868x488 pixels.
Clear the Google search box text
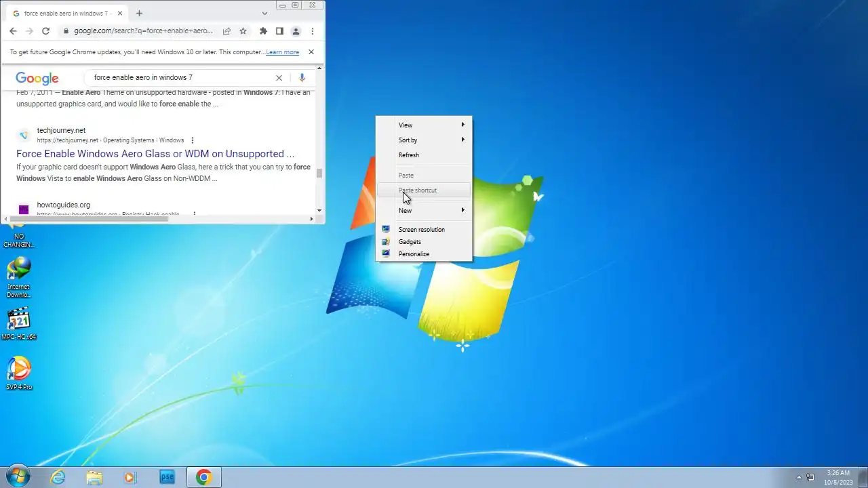click(279, 78)
